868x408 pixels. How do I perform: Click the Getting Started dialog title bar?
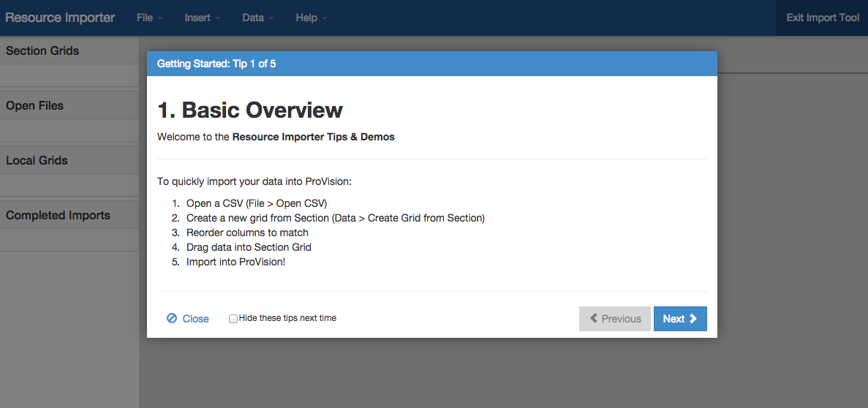tap(431, 64)
